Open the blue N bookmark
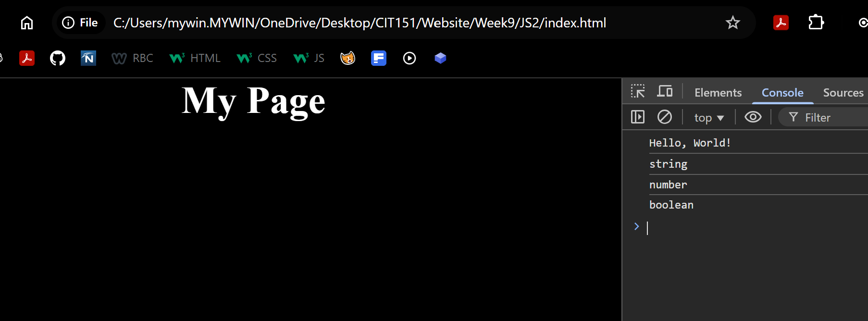 point(88,58)
